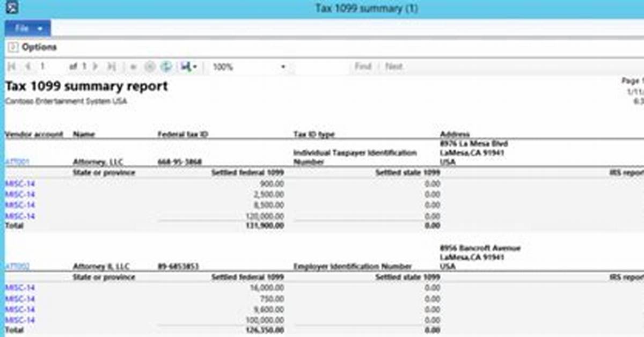Open vendor account 47T002 link
This screenshot has height=337, width=644.
17,266
